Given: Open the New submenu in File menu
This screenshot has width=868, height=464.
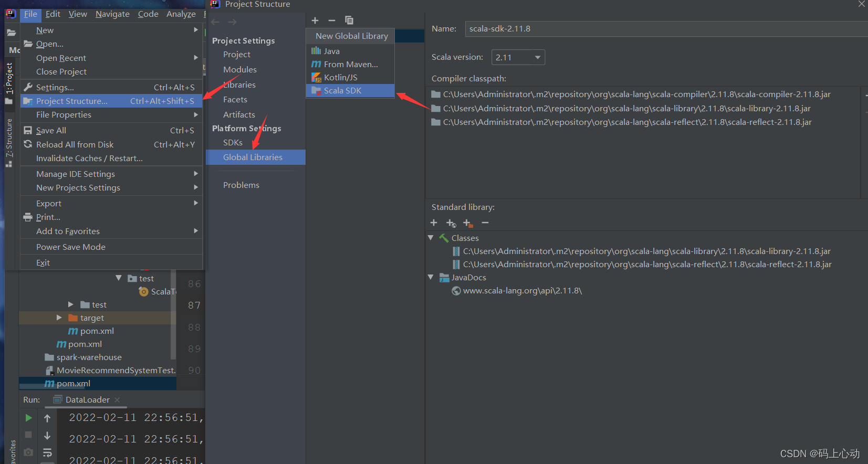Looking at the screenshot, I should tap(111, 30).
